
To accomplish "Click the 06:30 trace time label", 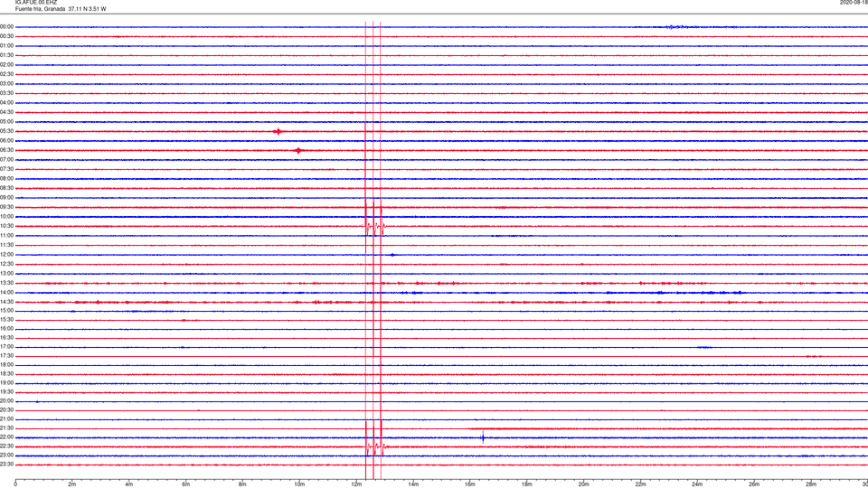I will 6,150.
